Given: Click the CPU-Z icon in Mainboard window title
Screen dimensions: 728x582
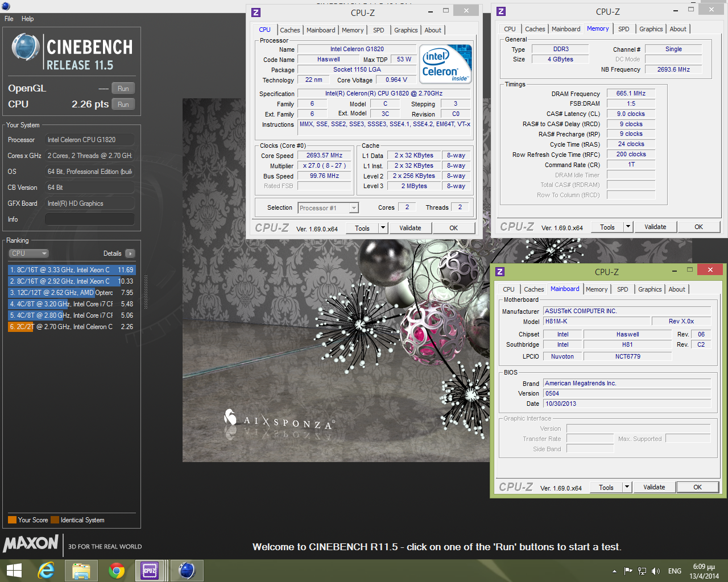Looking at the screenshot, I should point(500,272).
